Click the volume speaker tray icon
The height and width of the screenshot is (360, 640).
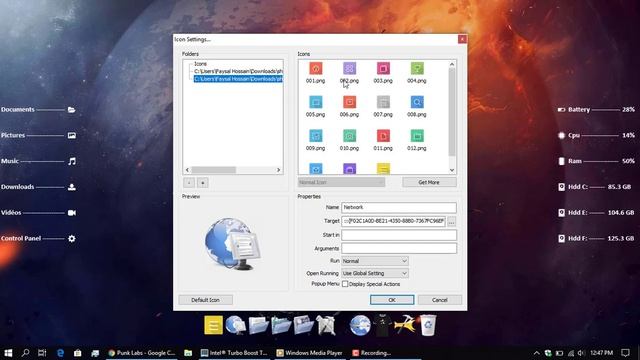[581, 353]
